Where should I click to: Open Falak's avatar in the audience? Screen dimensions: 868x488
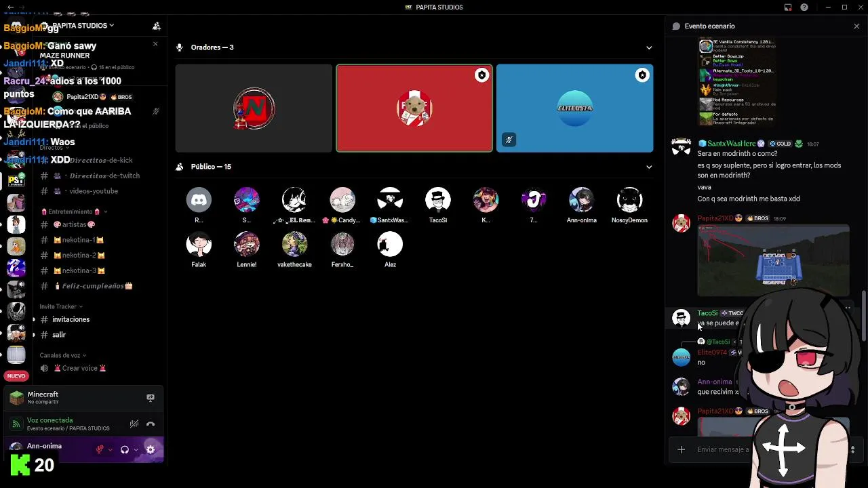click(x=199, y=245)
